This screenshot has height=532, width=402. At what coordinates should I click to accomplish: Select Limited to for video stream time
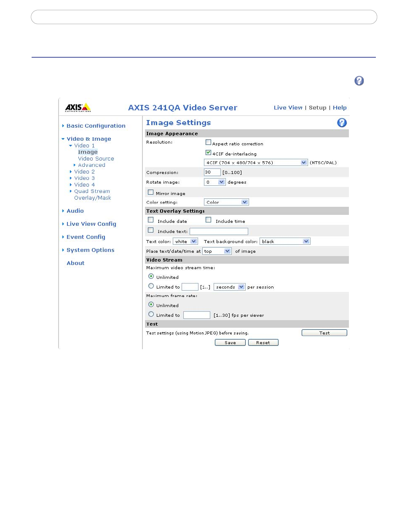tap(151, 286)
